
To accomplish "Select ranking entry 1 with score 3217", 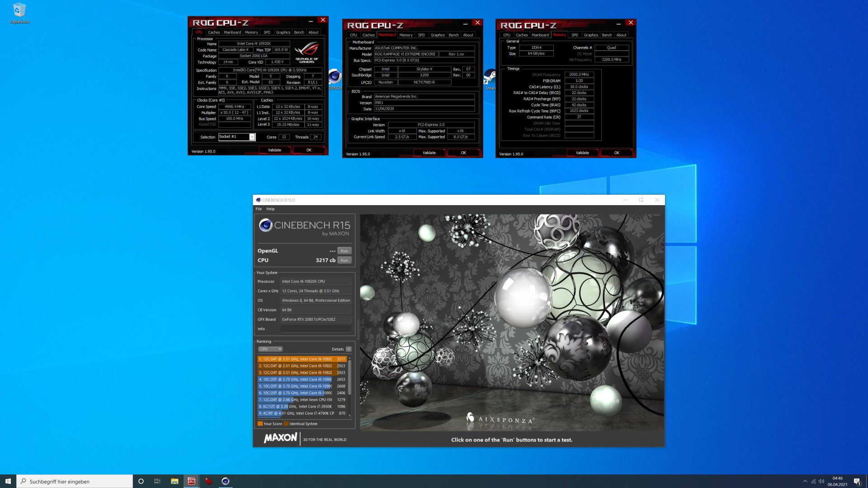I will click(x=302, y=359).
